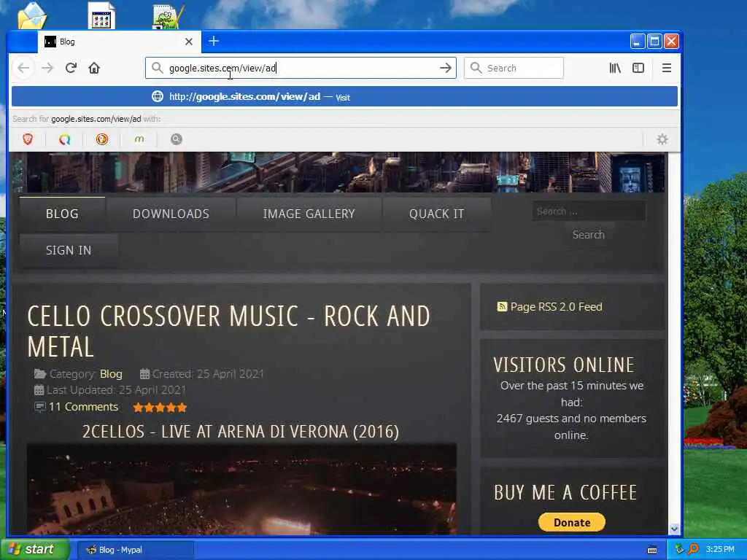Screen dimensions: 747x560
Task: Click the five-star article rating
Action: tap(160, 408)
